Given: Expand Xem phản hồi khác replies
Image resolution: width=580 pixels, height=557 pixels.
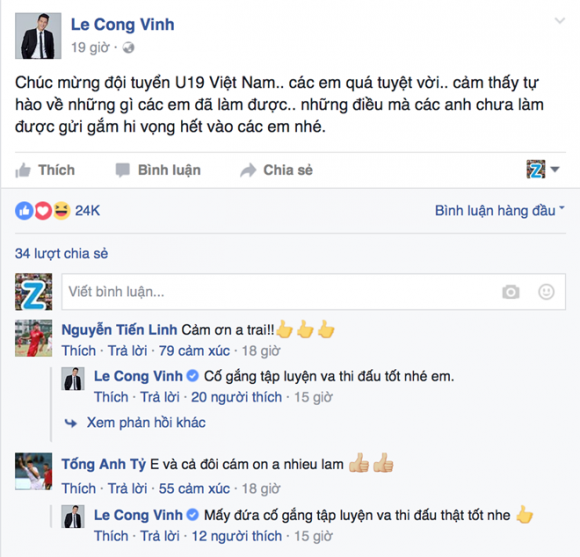Looking at the screenshot, I should pyautogui.click(x=146, y=422).
